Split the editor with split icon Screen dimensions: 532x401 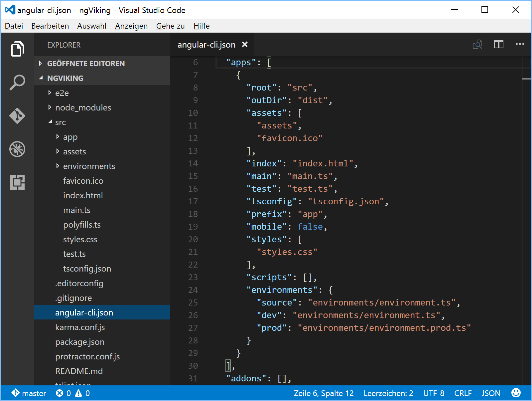[x=499, y=44]
